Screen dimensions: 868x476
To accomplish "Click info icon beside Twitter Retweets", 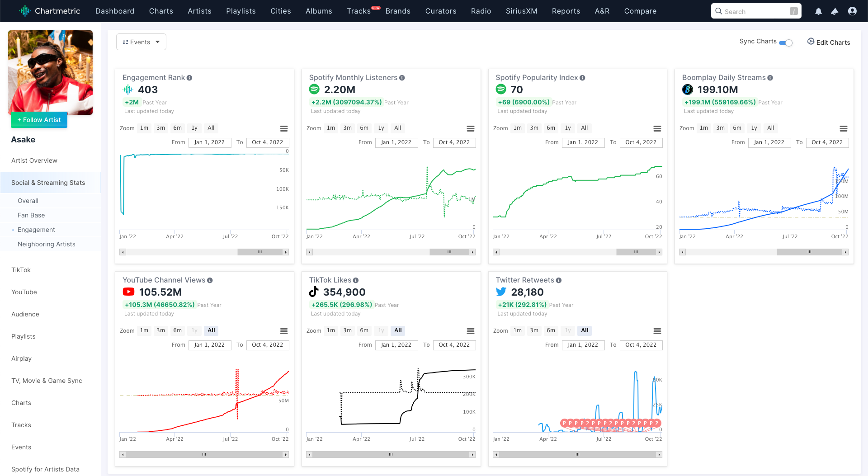I will point(559,280).
